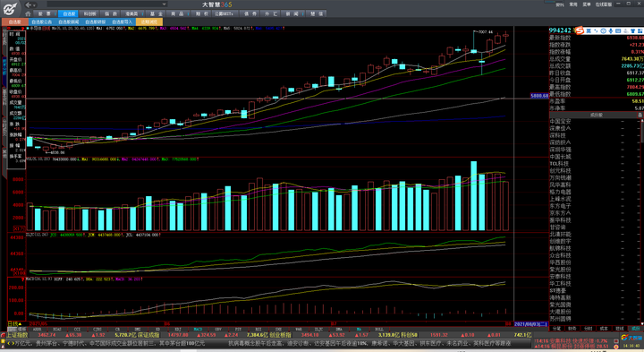
Task: Click the Sogou toolbox grid icon
Action: pos(640,30)
